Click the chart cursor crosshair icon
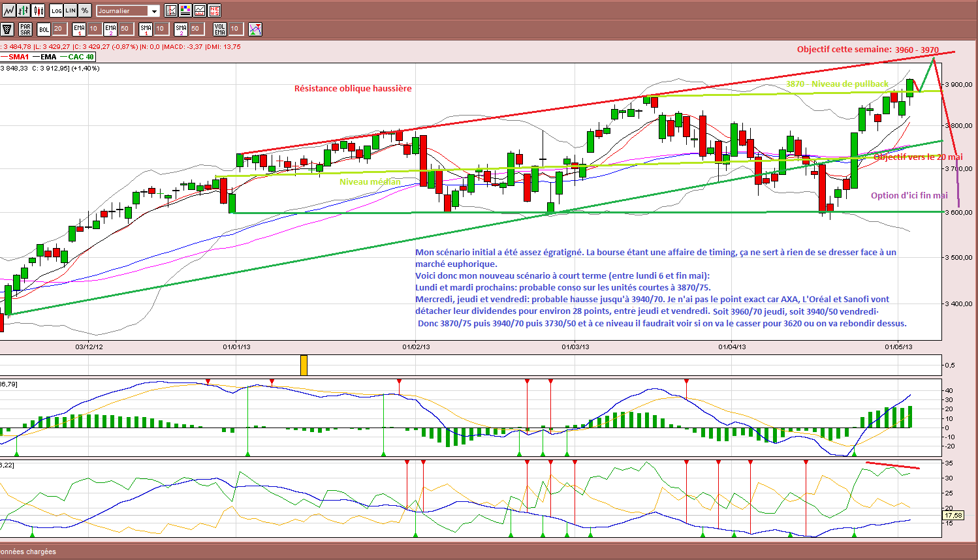 click(171, 10)
